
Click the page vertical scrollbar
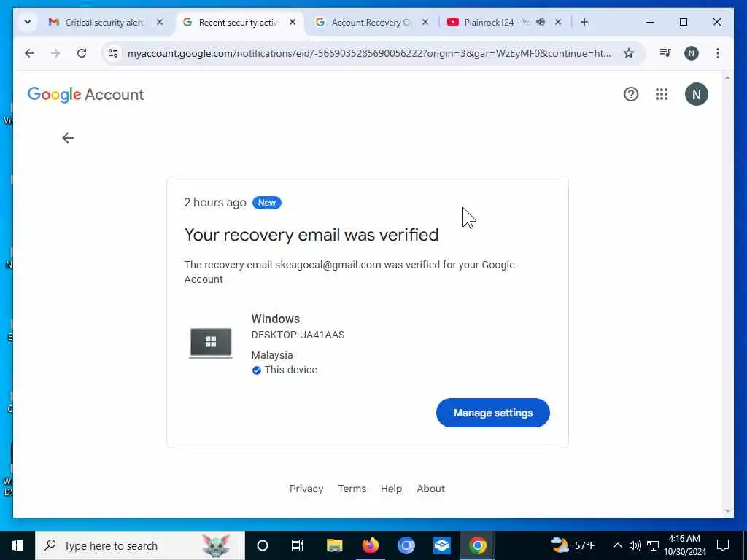click(727, 294)
